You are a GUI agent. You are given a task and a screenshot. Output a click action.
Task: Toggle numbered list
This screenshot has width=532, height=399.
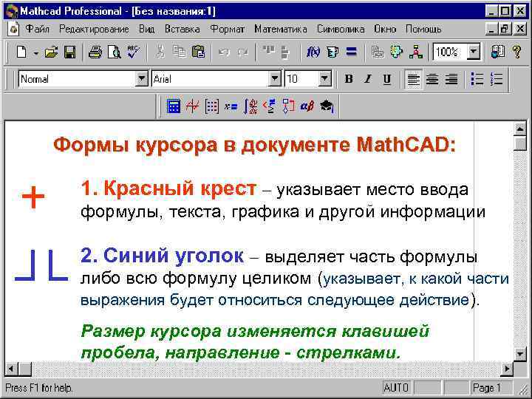[x=497, y=79]
